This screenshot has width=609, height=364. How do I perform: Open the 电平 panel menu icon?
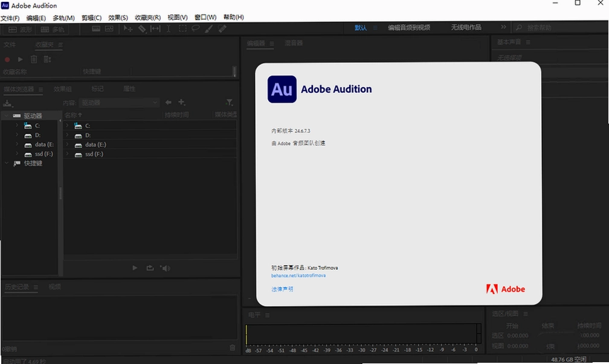pos(267,315)
